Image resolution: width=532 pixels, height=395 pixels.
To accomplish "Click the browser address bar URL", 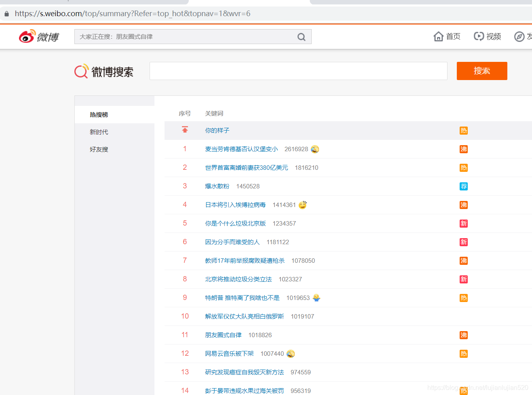I will pos(133,13).
